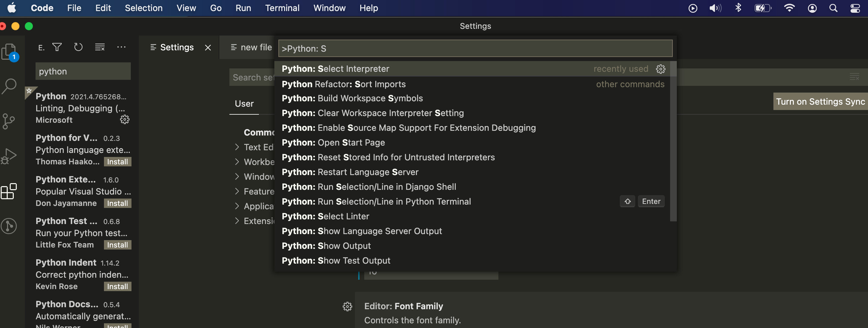The width and height of the screenshot is (868, 328).
Task: Click the play-circle menu bar icon
Action: (693, 8)
